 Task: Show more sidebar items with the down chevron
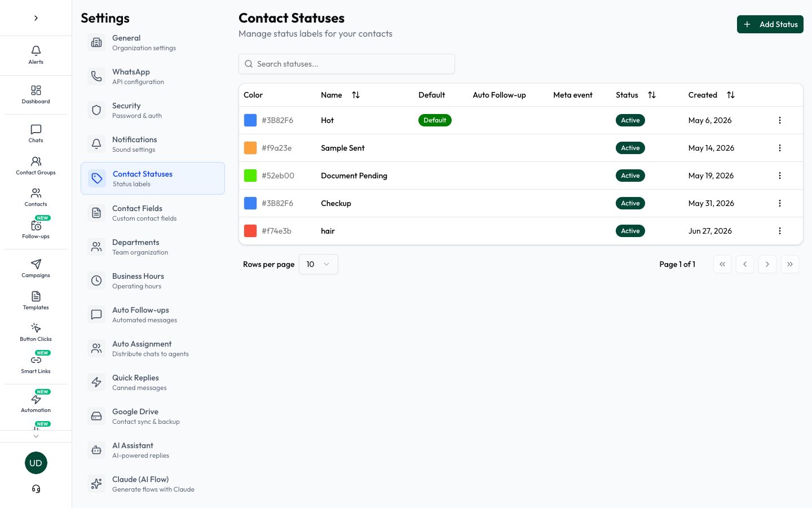point(36,436)
